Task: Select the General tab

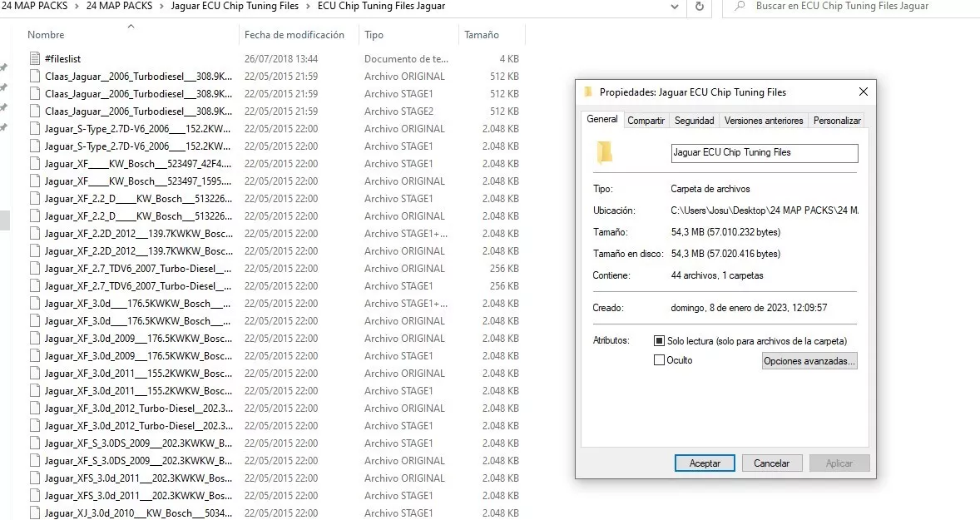Action: coord(601,119)
